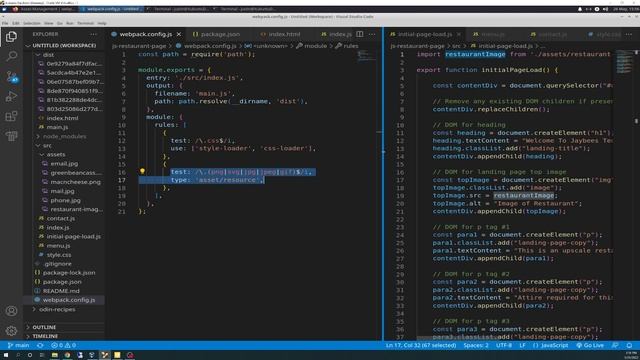The image size is (640, 360).
Task: Click the Spaces: 2 indentation setting
Action: (476, 345)
